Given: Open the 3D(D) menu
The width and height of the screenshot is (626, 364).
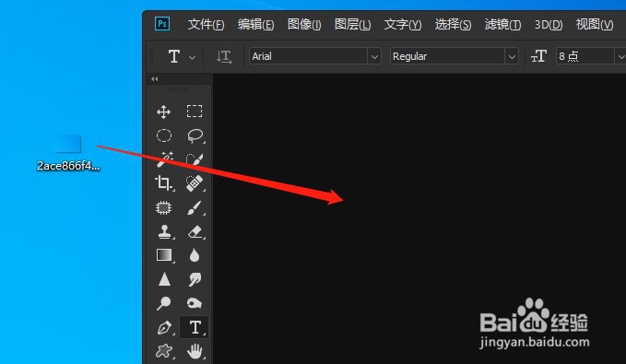Looking at the screenshot, I should (x=549, y=24).
